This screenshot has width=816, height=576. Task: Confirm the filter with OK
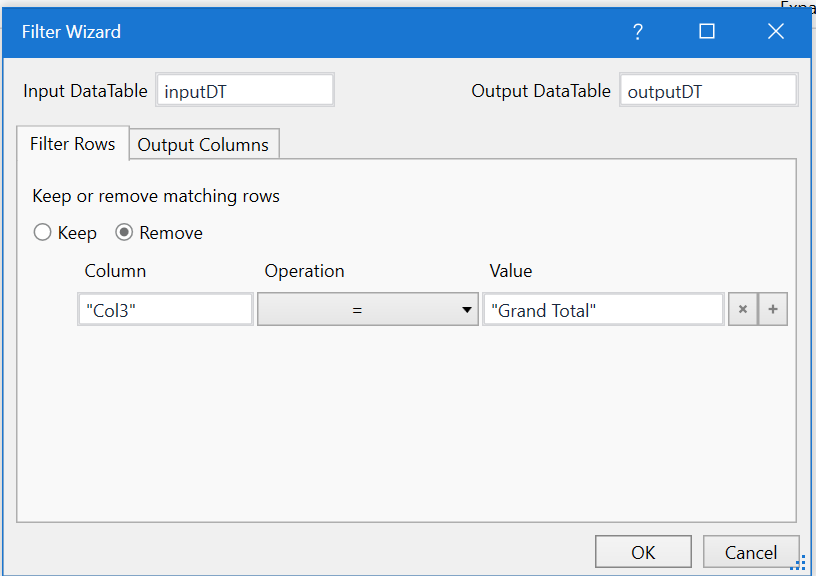click(x=643, y=552)
